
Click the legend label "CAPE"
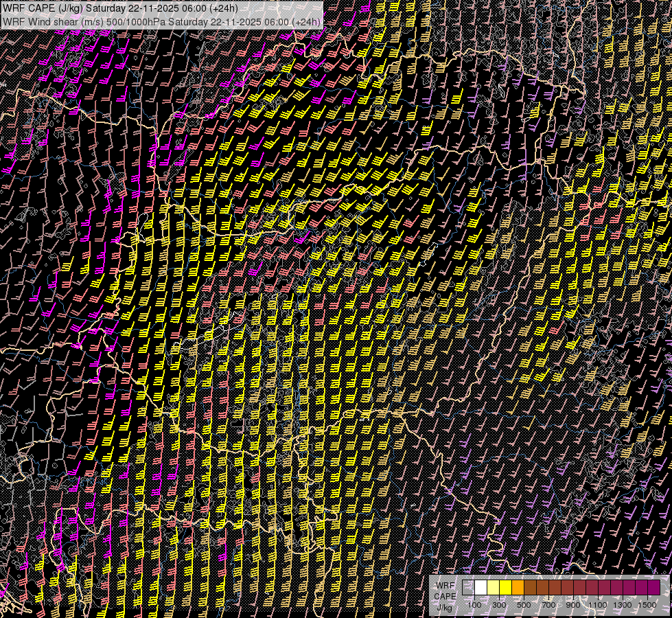click(445, 596)
